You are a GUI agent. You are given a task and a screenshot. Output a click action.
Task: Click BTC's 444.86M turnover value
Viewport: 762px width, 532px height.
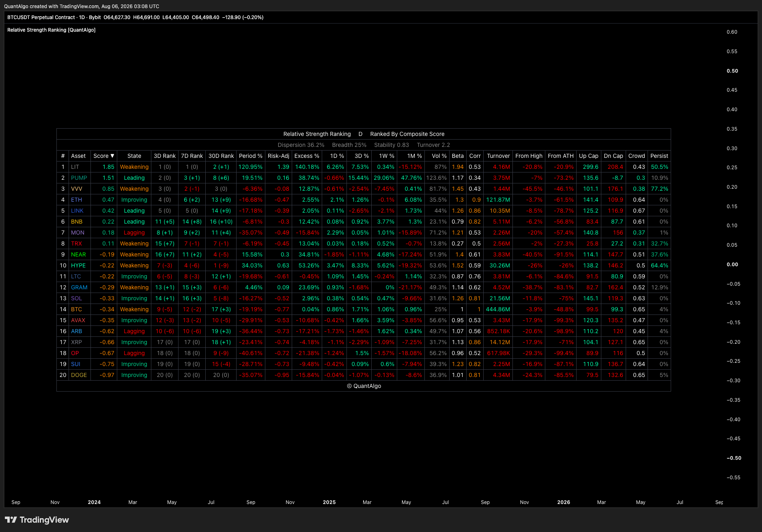(x=498, y=309)
